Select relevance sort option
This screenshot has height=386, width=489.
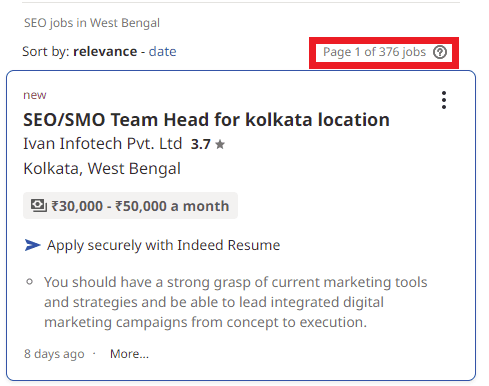(105, 52)
